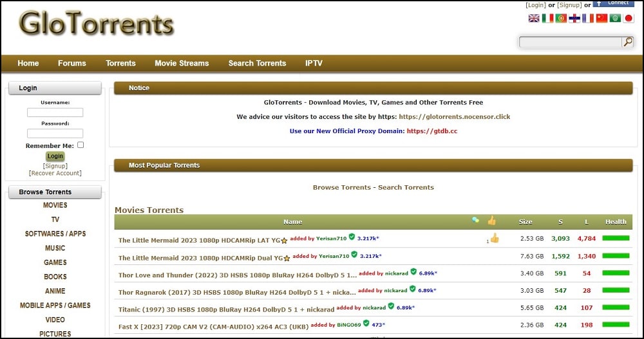
Task: Click health bar of Little Mermaid LAT YG
Action: point(616,238)
